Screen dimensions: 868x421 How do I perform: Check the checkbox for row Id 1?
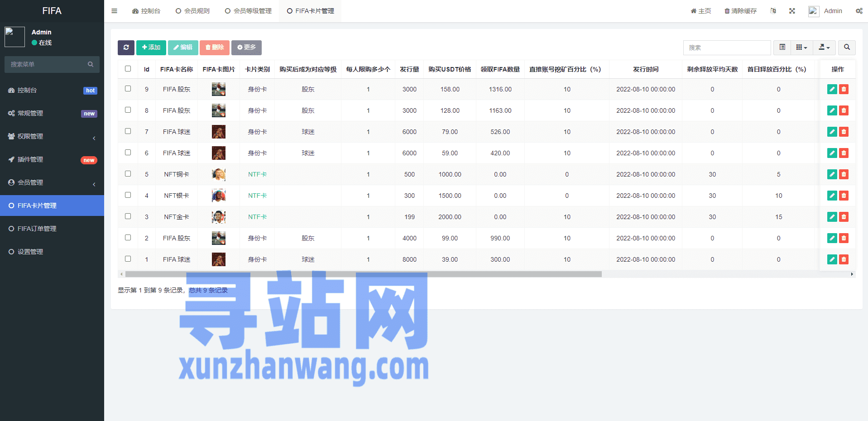coord(128,259)
